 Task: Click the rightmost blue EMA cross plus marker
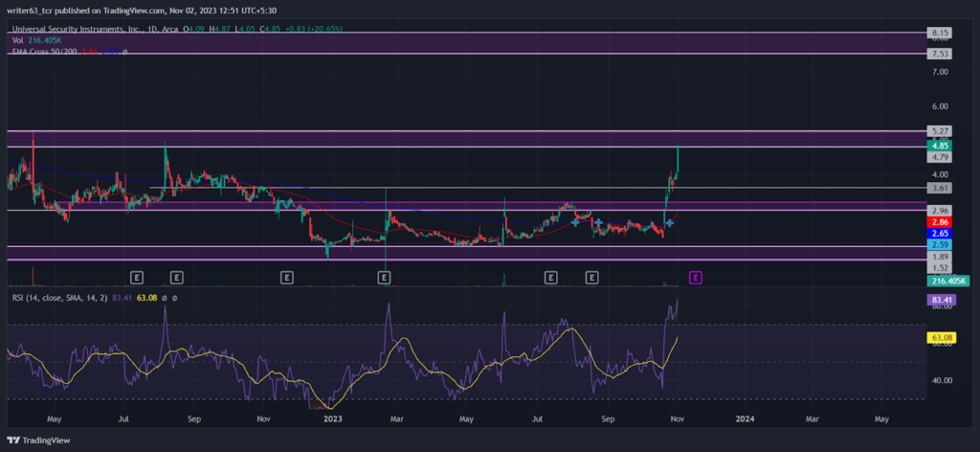[x=669, y=222]
